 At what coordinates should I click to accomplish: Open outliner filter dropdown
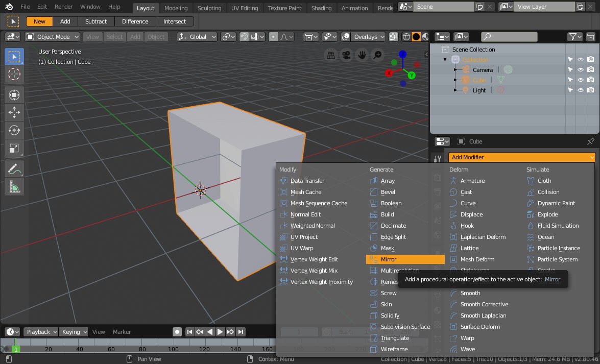[x=575, y=37]
